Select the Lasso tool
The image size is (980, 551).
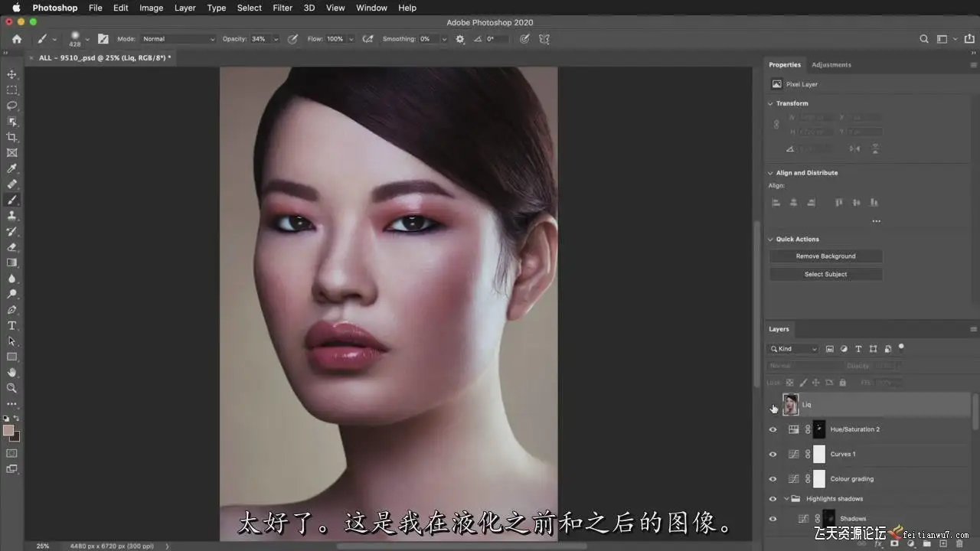pyautogui.click(x=11, y=106)
